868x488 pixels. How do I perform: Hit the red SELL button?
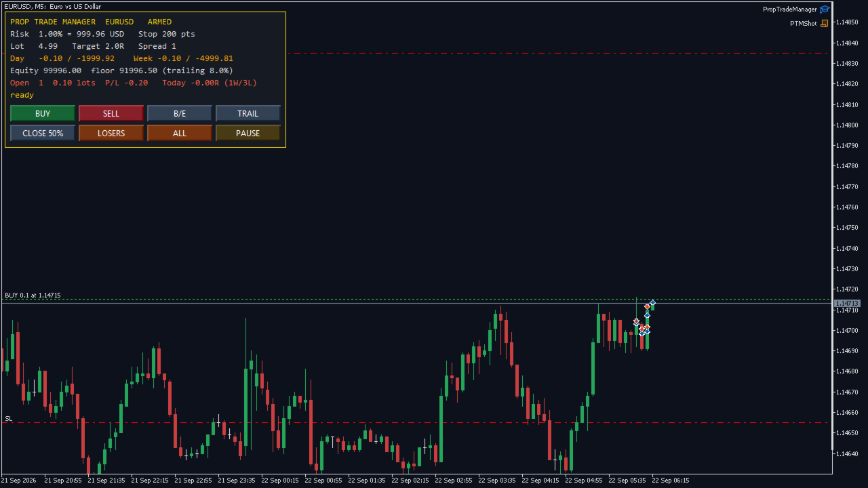pos(111,114)
